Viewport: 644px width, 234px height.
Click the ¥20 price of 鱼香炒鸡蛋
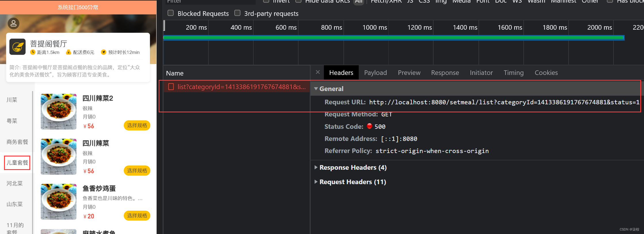pos(89,216)
